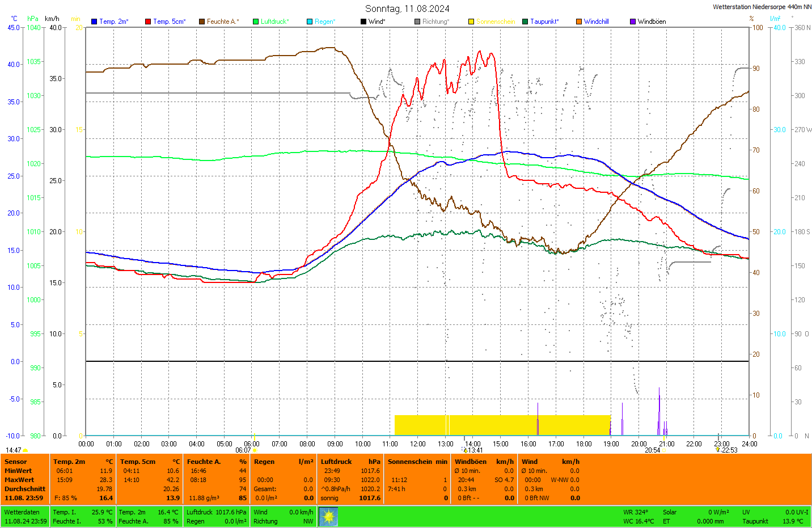The width and height of the screenshot is (812, 528).
Task: Click the sunset marker at 20:54
Action: click(663, 450)
